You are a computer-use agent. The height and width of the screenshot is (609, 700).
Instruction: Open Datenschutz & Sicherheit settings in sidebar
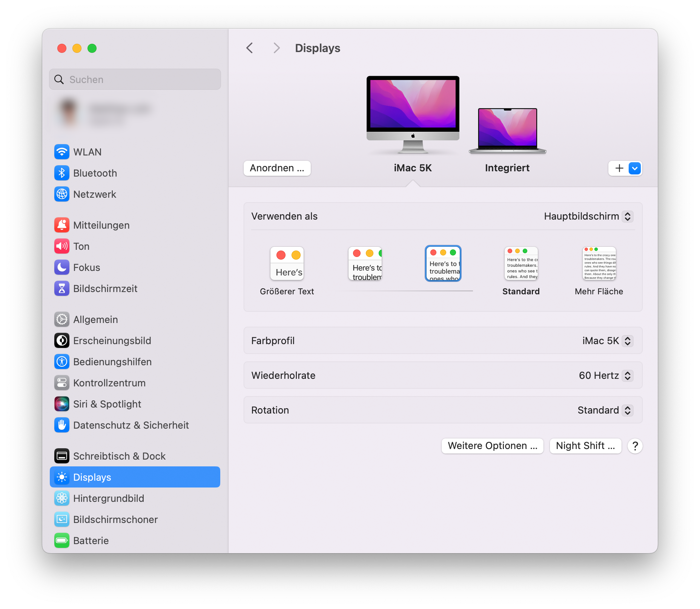point(135,425)
